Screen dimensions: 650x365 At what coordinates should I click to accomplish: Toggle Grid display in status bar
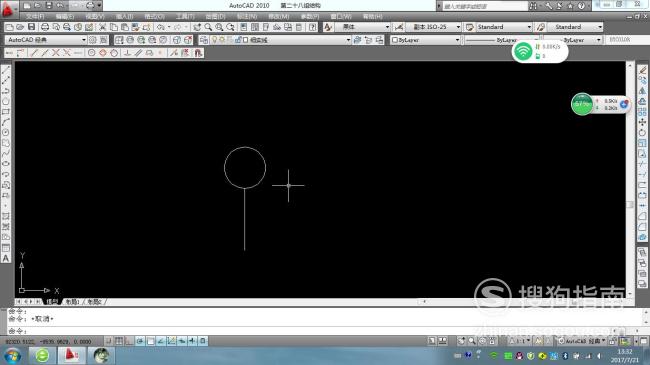(x=119, y=341)
